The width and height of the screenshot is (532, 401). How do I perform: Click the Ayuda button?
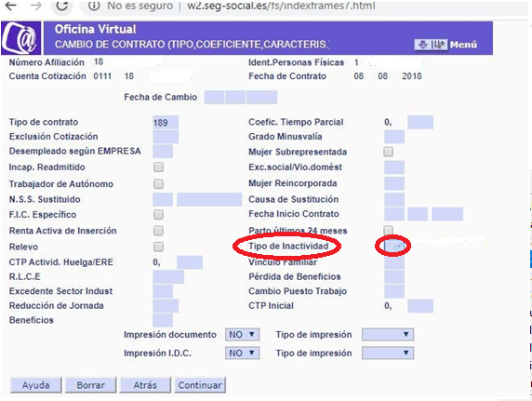tap(36, 385)
